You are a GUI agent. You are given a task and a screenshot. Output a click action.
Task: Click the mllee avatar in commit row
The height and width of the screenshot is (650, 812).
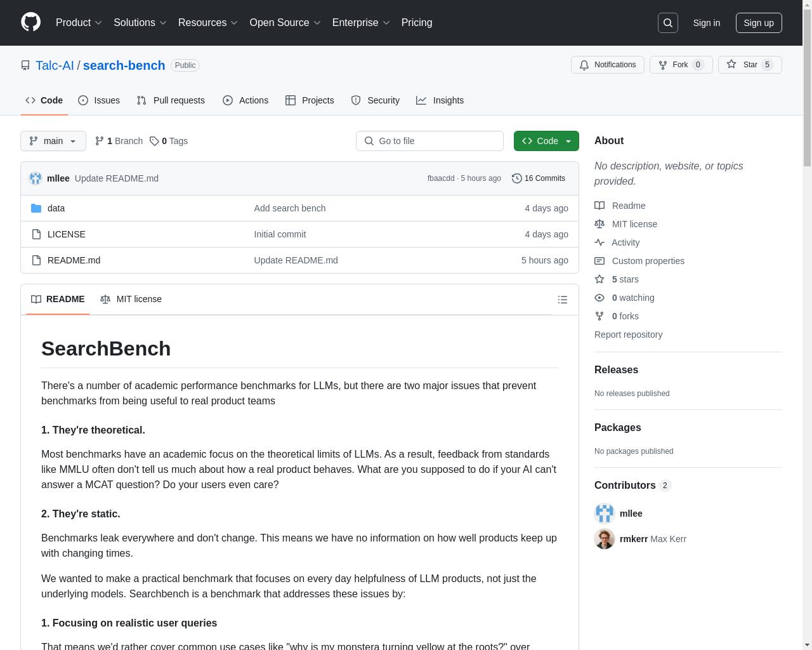point(36,178)
